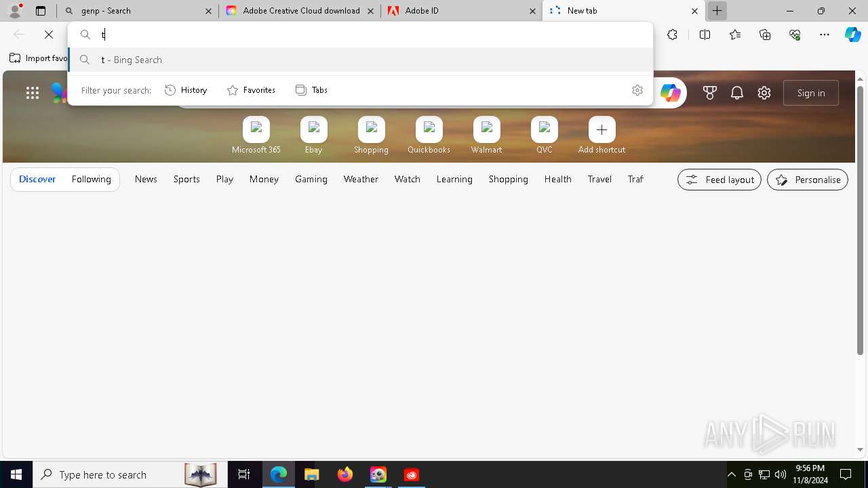
Task: Open Feed layout options
Action: pyautogui.click(x=719, y=180)
